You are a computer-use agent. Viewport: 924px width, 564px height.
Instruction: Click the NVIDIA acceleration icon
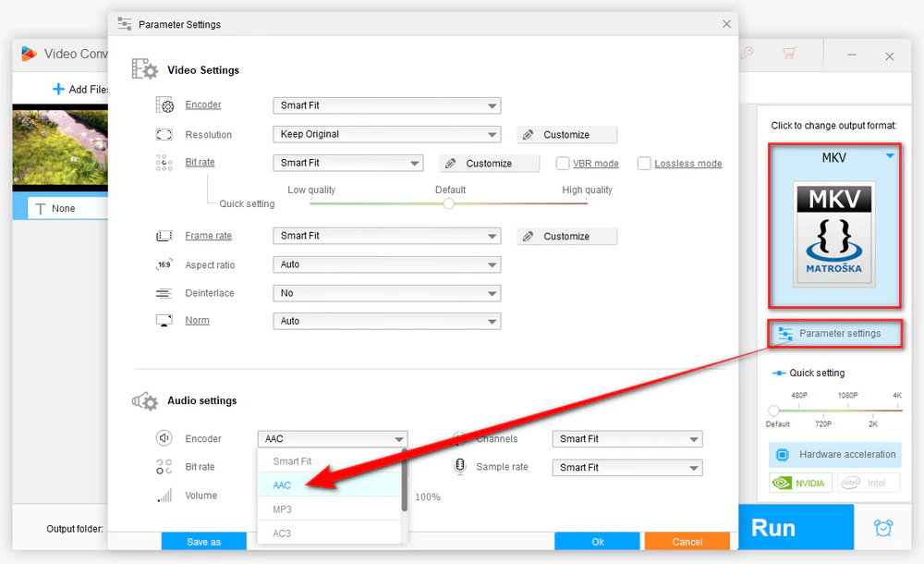(800, 483)
